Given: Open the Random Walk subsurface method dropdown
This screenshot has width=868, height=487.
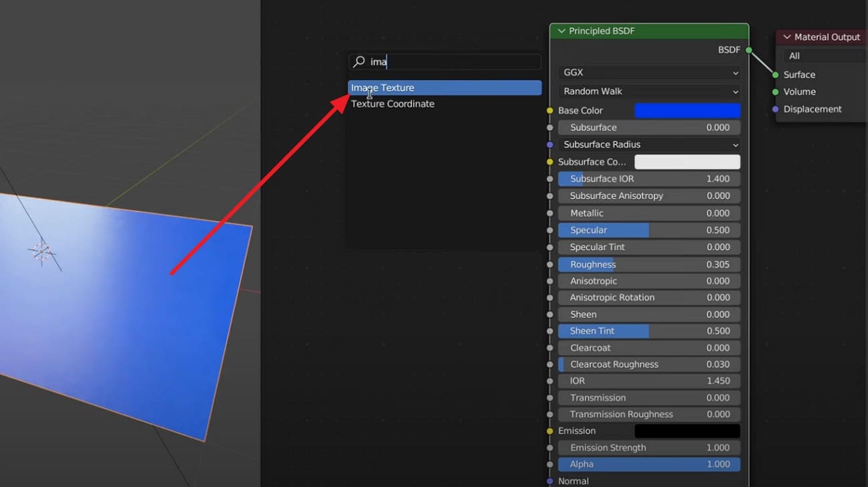Looking at the screenshot, I should point(648,91).
